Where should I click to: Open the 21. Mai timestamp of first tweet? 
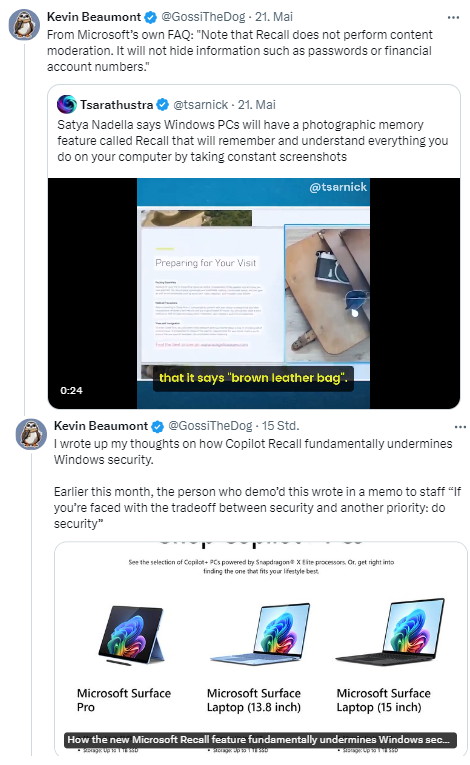pyautogui.click(x=274, y=17)
